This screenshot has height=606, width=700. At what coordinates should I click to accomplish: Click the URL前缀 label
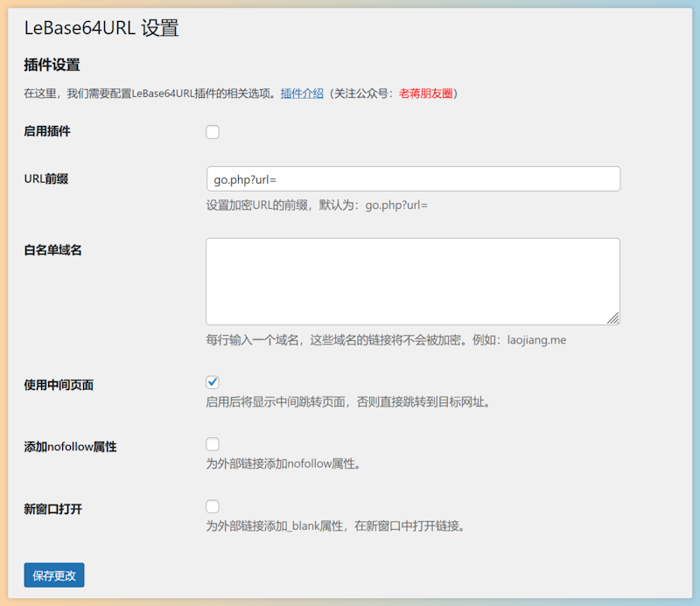(x=46, y=179)
